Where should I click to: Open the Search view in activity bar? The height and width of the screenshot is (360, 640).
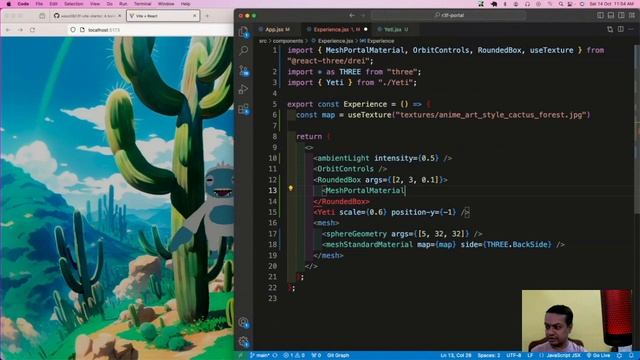[244, 51]
